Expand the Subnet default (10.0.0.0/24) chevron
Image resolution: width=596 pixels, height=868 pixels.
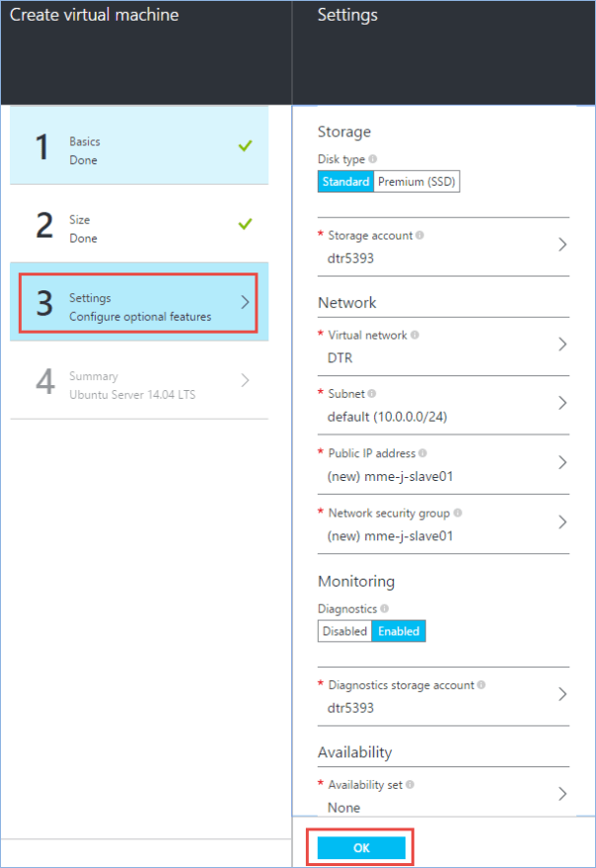(562, 403)
